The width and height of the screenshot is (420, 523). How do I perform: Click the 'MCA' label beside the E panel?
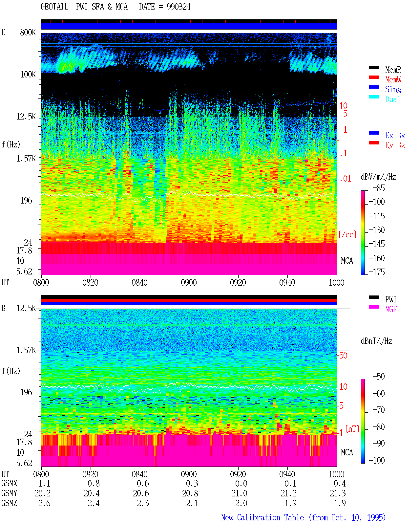pos(347,261)
